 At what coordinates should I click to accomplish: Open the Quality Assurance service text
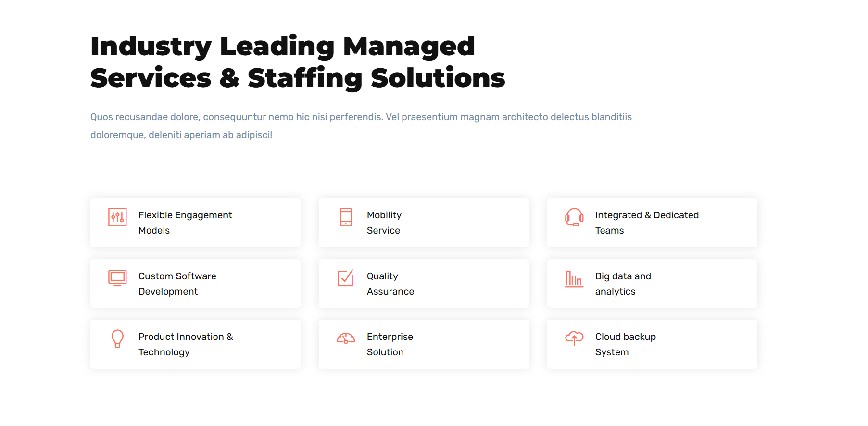pos(390,284)
